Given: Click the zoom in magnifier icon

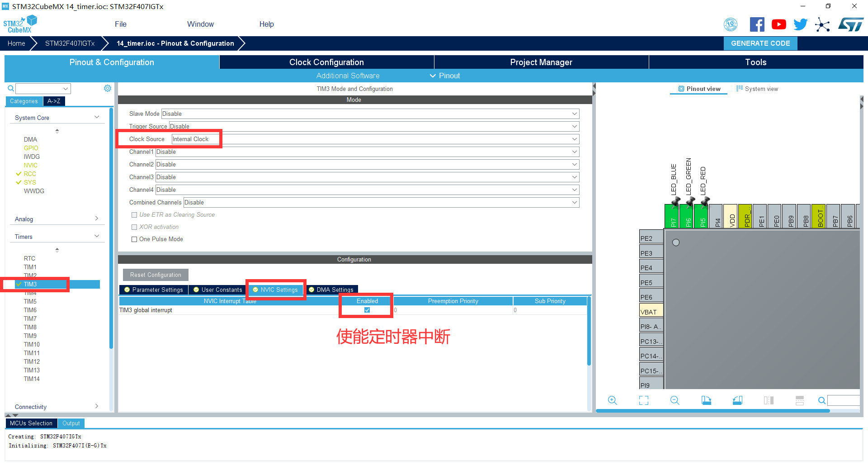Looking at the screenshot, I should pyautogui.click(x=612, y=400).
